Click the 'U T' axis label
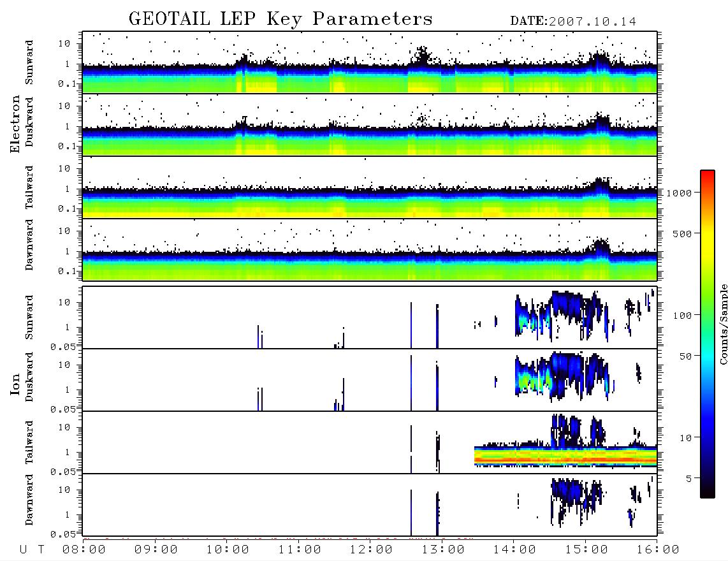The width and height of the screenshot is (728, 561). click(x=33, y=550)
